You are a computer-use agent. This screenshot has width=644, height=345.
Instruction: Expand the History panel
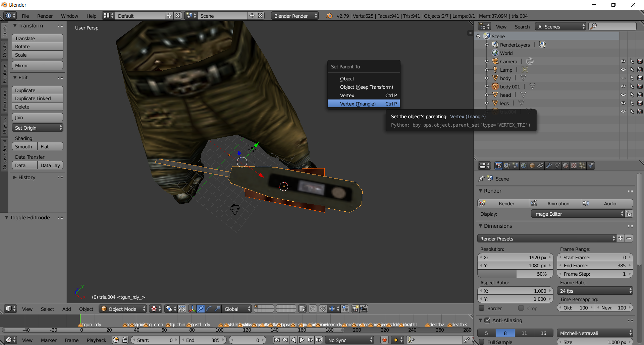(x=15, y=177)
